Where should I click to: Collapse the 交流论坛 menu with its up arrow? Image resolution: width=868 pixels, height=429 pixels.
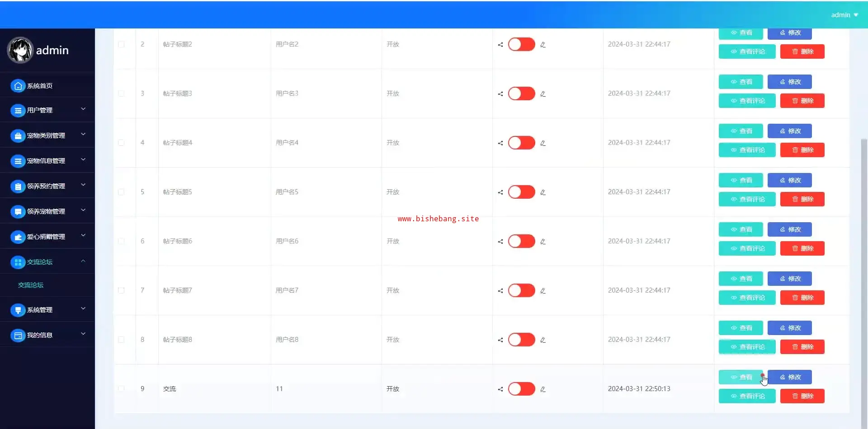[x=83, y=261]
